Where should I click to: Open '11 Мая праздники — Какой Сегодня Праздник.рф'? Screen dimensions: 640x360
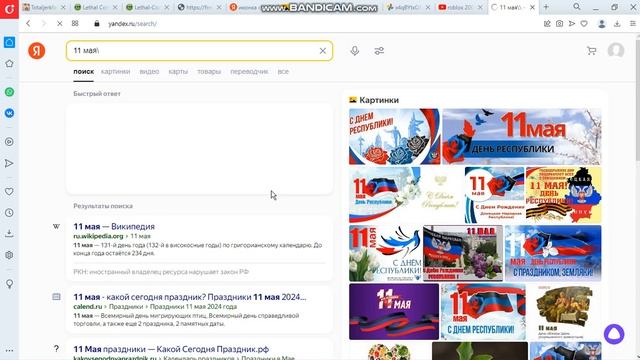[x=171, y=349]
